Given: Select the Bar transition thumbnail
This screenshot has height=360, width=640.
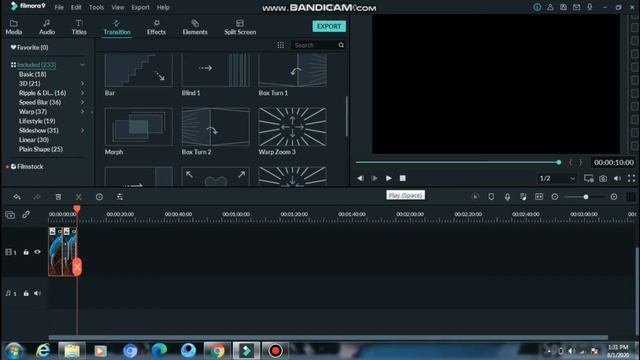Looking at the screenshot, I should [x=138, y=70].
